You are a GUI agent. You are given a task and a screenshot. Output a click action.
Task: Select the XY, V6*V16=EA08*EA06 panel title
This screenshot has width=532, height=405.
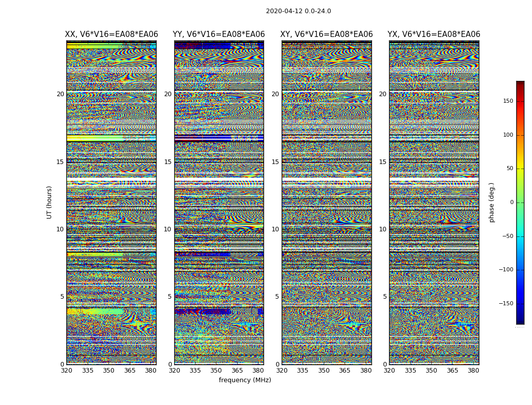click(326, 34)
